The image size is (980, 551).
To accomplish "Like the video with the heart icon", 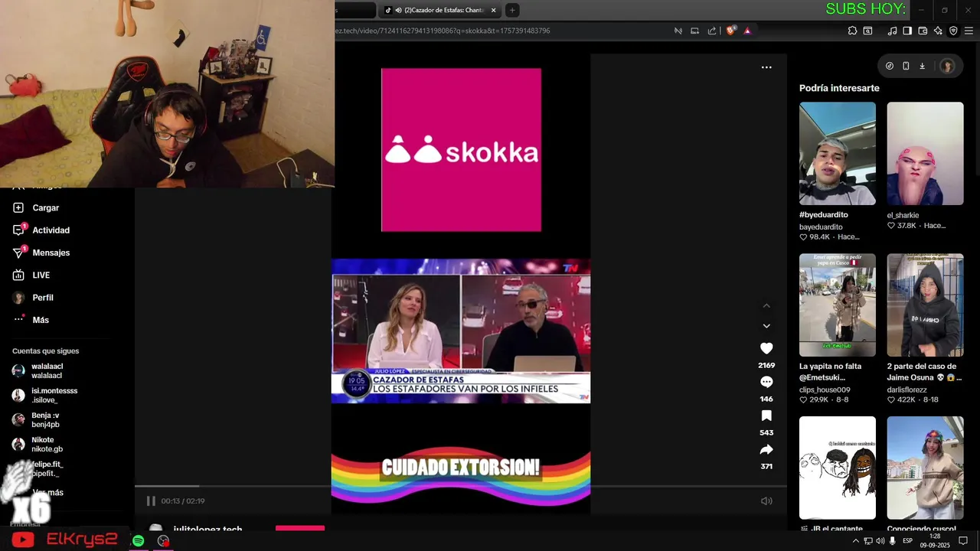I will point(766,348).
